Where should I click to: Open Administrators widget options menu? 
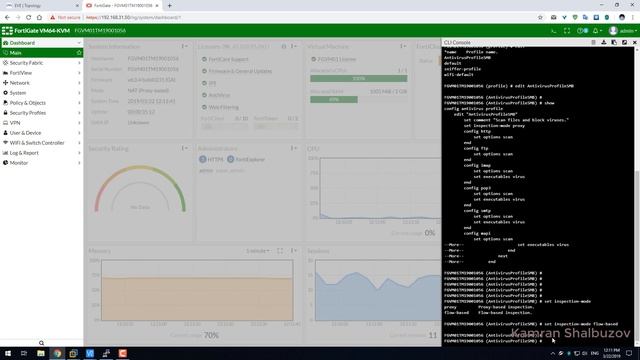[294, 148]
